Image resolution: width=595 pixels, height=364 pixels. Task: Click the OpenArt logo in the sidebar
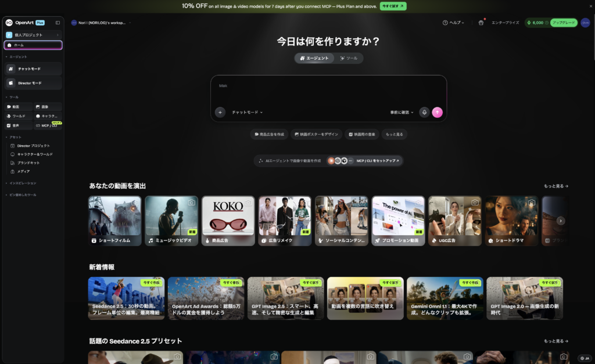(x=20, y=23)
